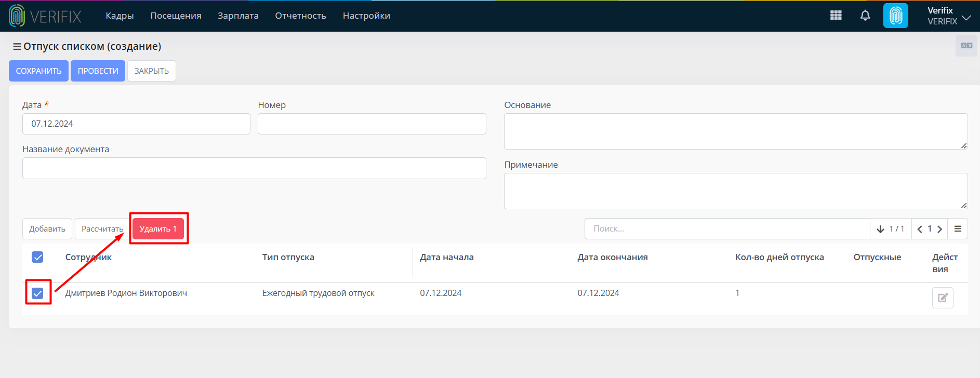This screenshot has width=980, height=378.
Task: Open the Настройки menu
Action: click(366, 16)
